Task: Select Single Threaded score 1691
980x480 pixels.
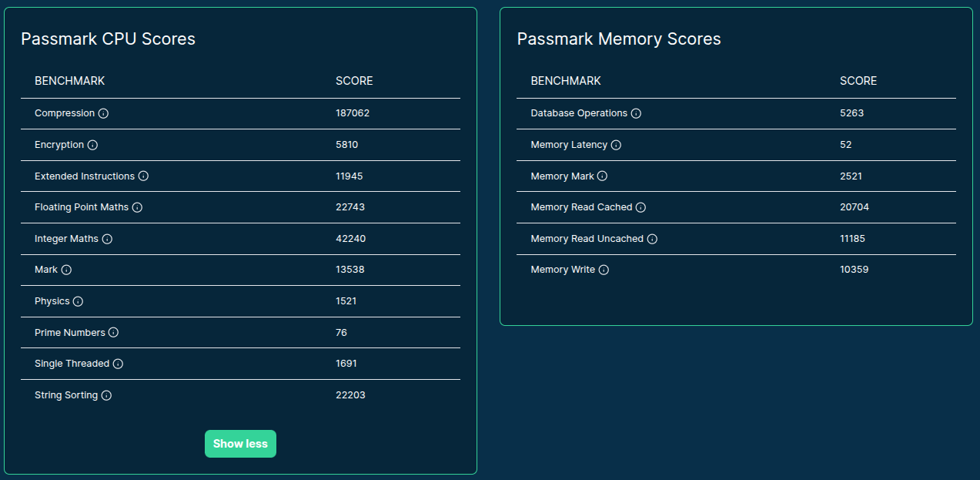Action: pyautogui.click(x=346, y=364)
